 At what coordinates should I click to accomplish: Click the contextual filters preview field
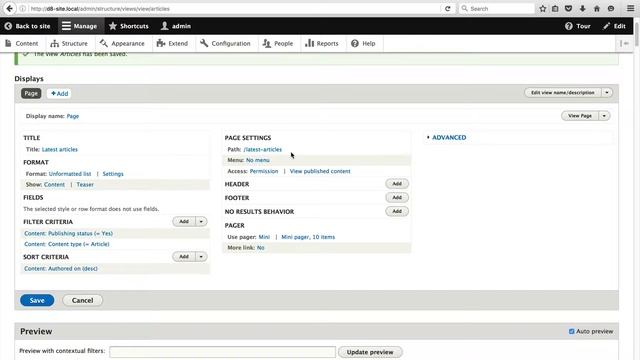222,352
